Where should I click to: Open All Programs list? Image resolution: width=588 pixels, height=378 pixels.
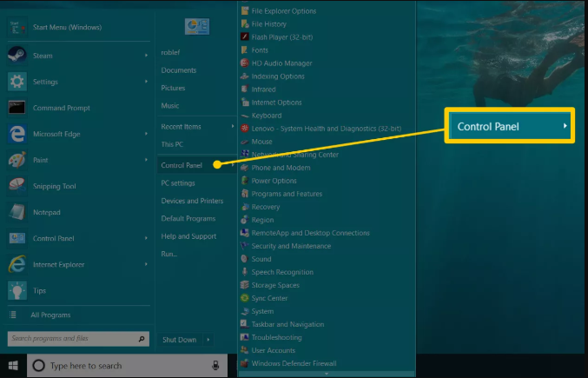pyautogui.click(x=50, y=315)
